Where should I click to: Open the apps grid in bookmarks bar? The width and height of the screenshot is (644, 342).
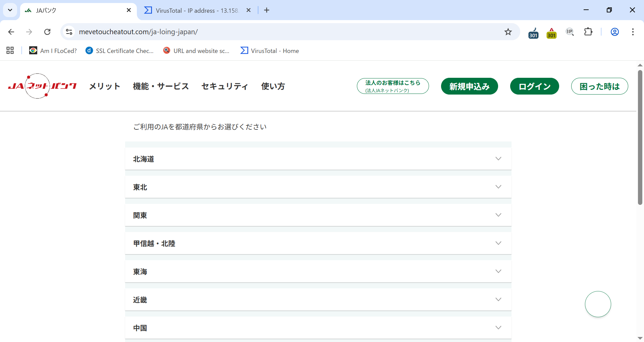coord(10,51)
